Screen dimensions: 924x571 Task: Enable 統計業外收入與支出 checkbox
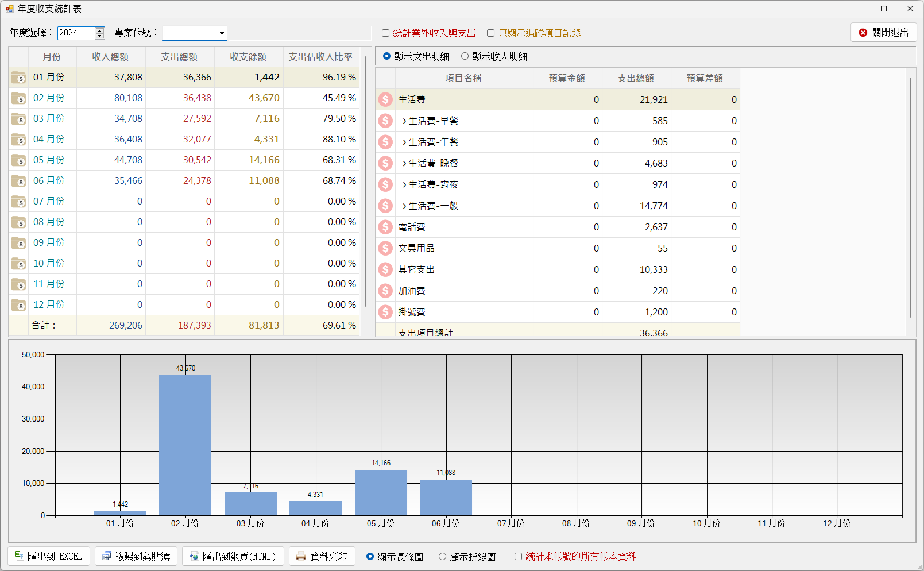(x=386, y=33)
